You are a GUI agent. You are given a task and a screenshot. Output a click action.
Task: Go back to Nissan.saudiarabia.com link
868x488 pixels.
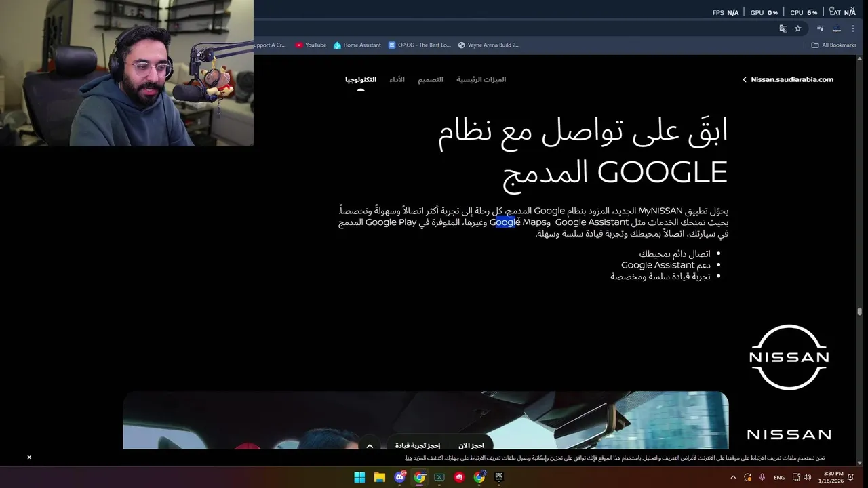pyautogui.click(x=787, y=79)
